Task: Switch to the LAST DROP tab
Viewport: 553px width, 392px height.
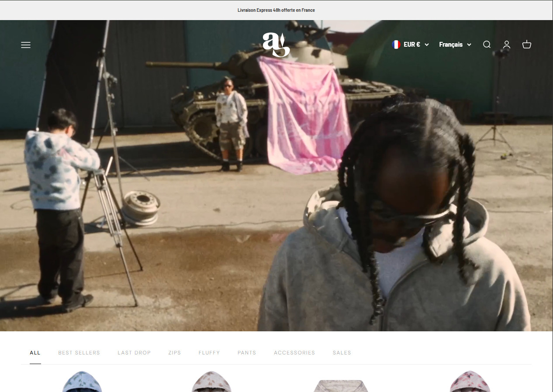Action: (x=134, y=353)
